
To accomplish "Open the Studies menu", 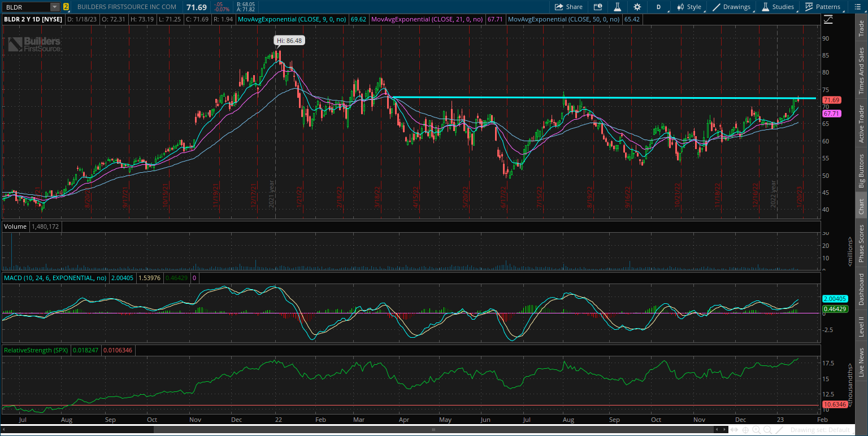I will 779,7.
